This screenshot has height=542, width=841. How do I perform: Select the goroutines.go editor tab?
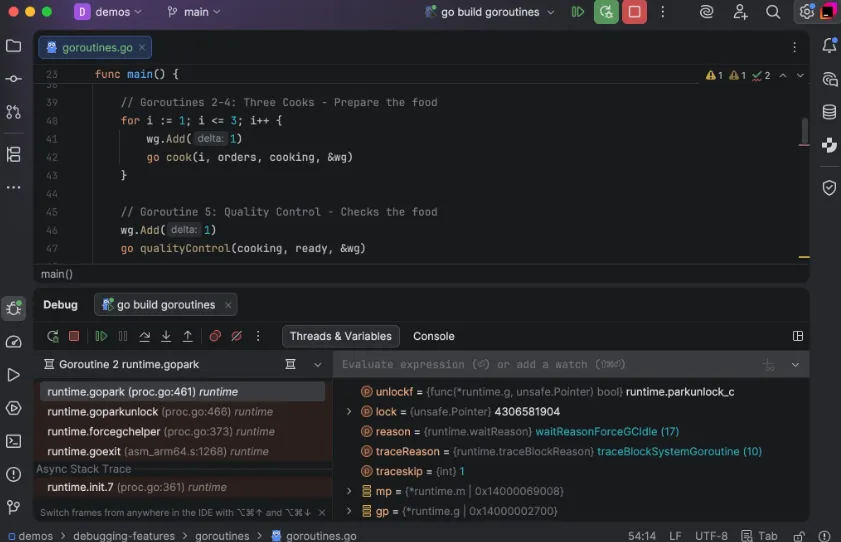point(97,48)
